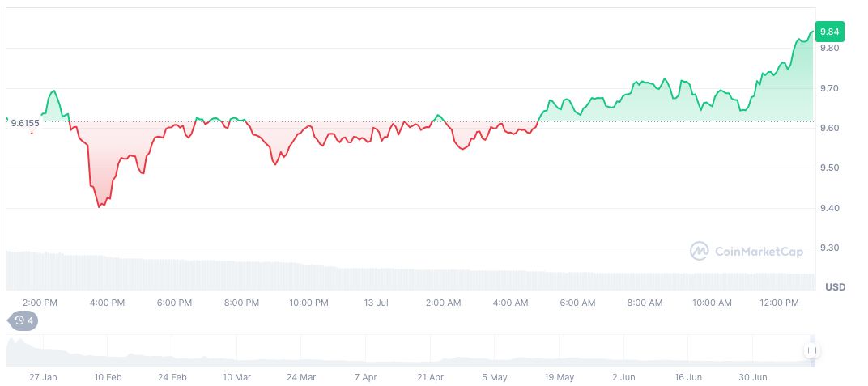The image size is (868, 386).
Task: Click the 8:00 PM time axis label
Action: (x=241, y=303)
